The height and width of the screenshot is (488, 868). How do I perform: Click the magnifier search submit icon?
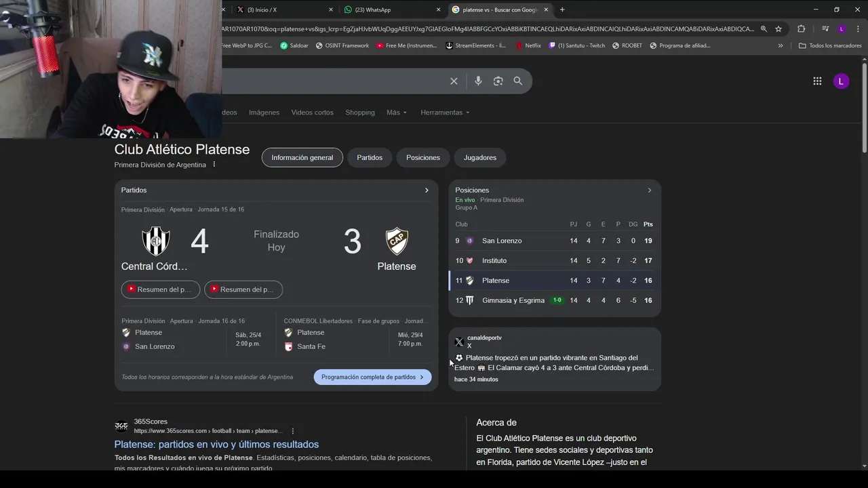[518, 81]
